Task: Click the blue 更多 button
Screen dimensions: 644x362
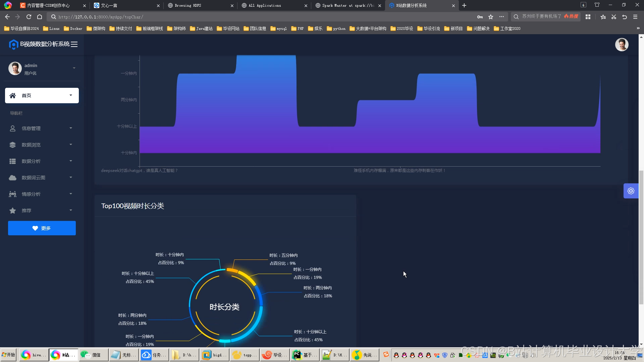Action: tap(42, 228)
